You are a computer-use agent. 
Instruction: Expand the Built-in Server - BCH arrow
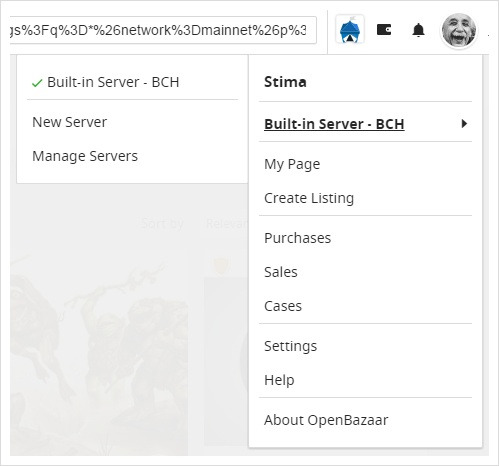click(464, 124)
